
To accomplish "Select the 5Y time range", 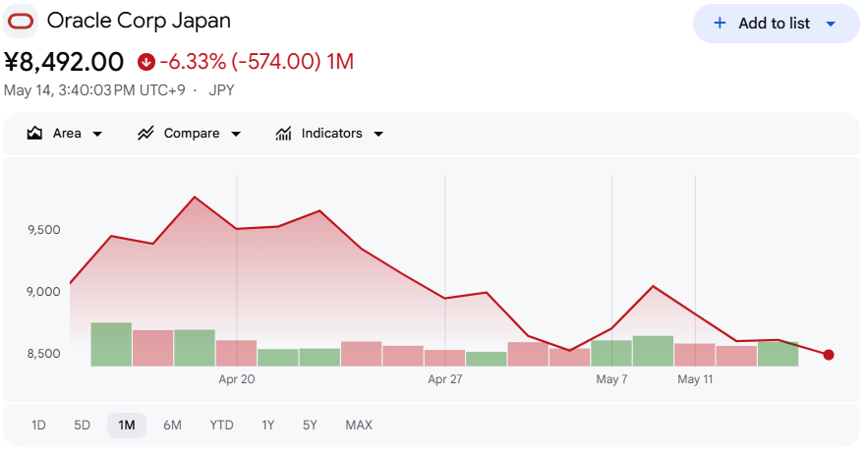I will (310, 426).
